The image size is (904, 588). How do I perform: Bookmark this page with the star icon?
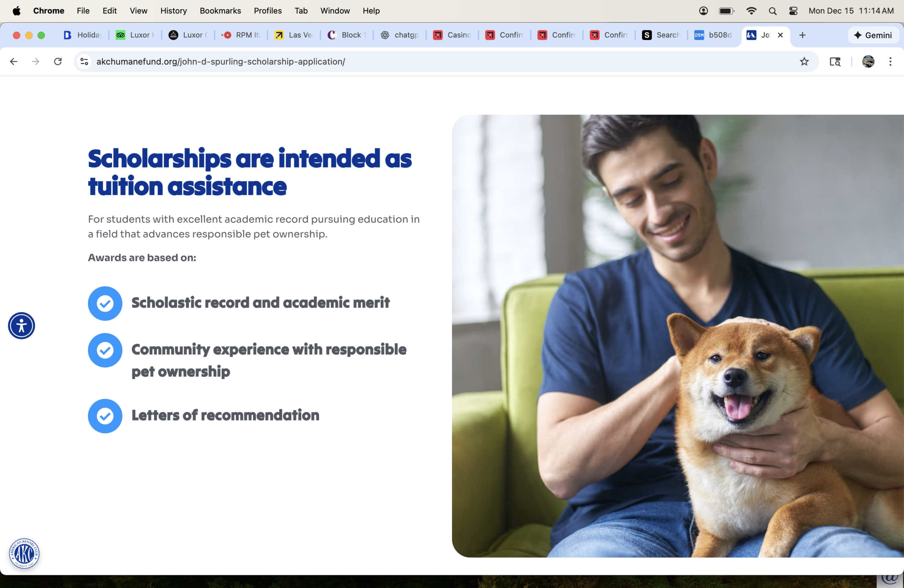tap(804, 61)
